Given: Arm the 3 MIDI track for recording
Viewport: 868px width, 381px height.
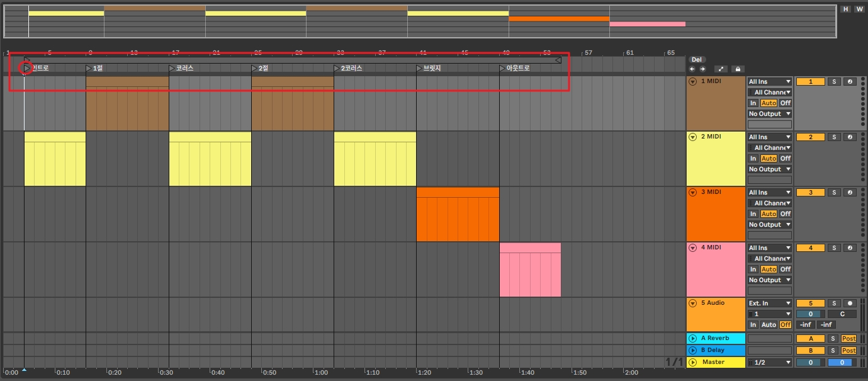Looking at the screenshot, I should pyautogui.click(x=850, y=193).
